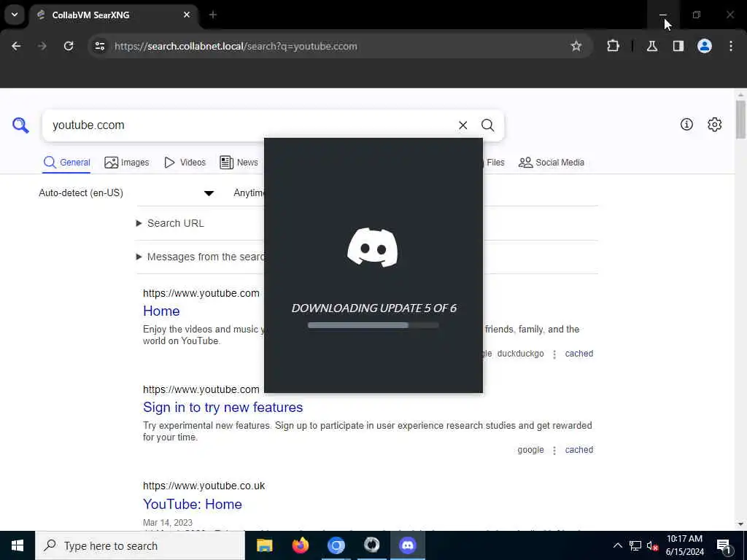747x560 pixels.
Task: Open the Anytime time range dropdown
Action: [x=249, y=192]
